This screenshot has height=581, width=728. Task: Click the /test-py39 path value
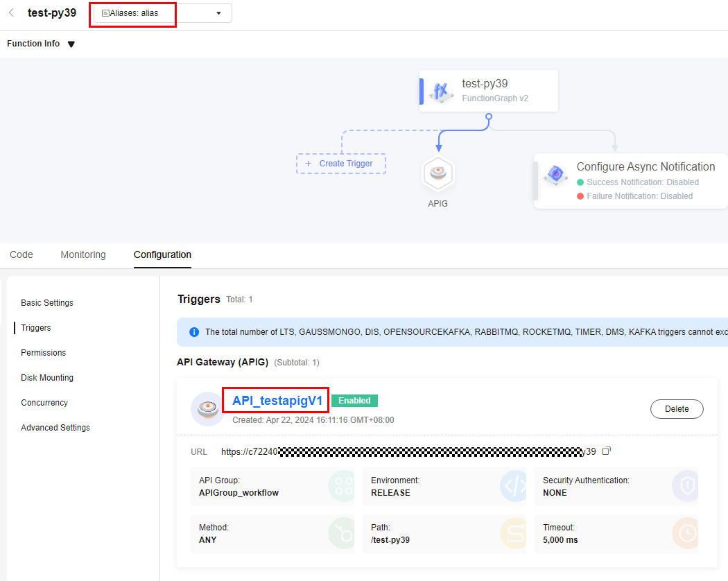coord(390,540)
